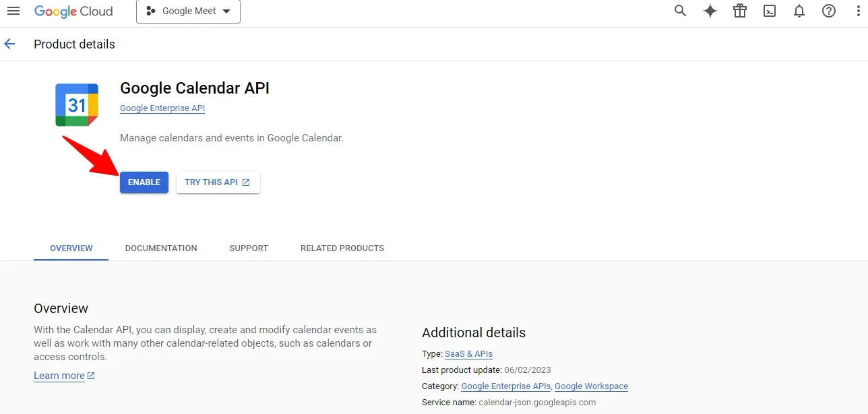The width and height of the screenshot is (868, 414).
Task: Click the search magnifier icon
Action: tap(681, 11)
